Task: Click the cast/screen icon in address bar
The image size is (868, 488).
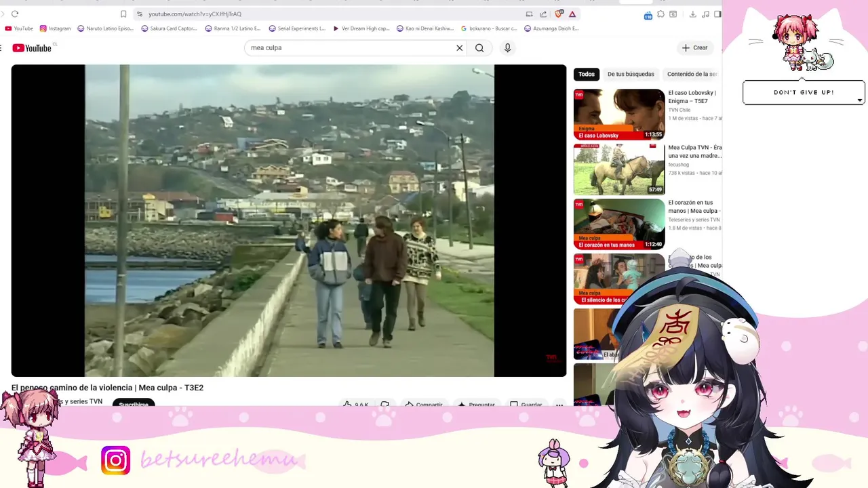Action: coord(529,14)
